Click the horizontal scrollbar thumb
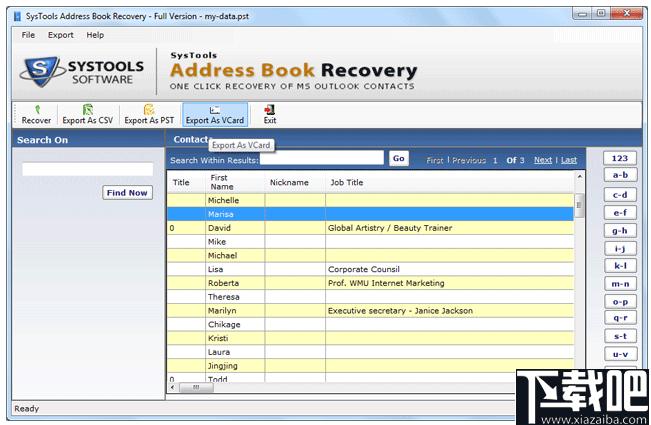The height and width of the screenshot is (425, 651). point(196,387)
